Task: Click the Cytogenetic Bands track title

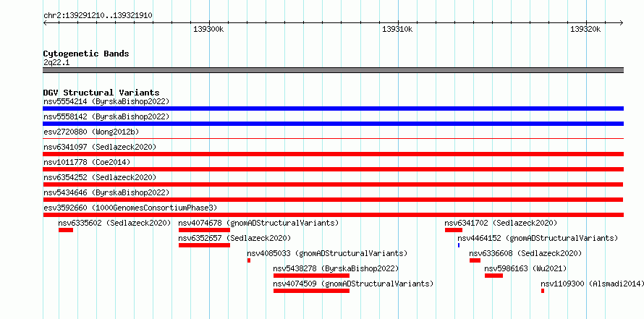Action: tap(86, 54)
